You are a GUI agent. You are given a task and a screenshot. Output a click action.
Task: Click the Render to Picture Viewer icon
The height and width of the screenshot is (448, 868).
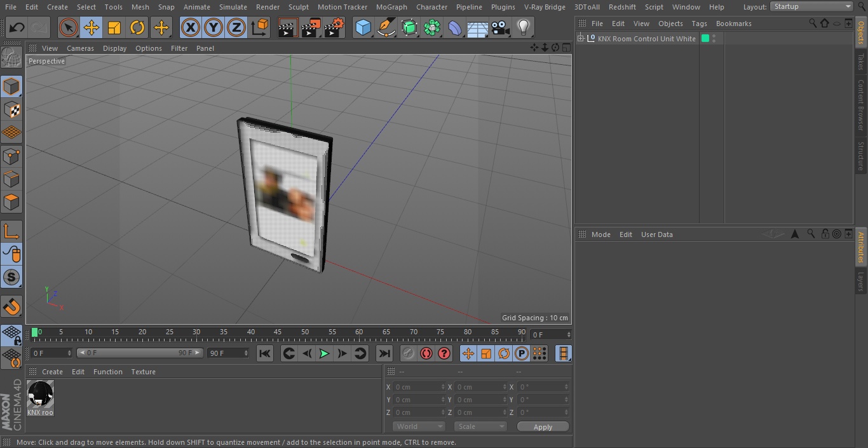311,27
